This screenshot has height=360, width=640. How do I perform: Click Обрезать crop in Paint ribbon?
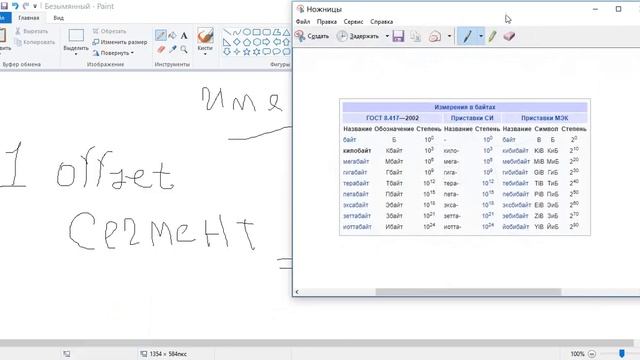tap(109, 31)
